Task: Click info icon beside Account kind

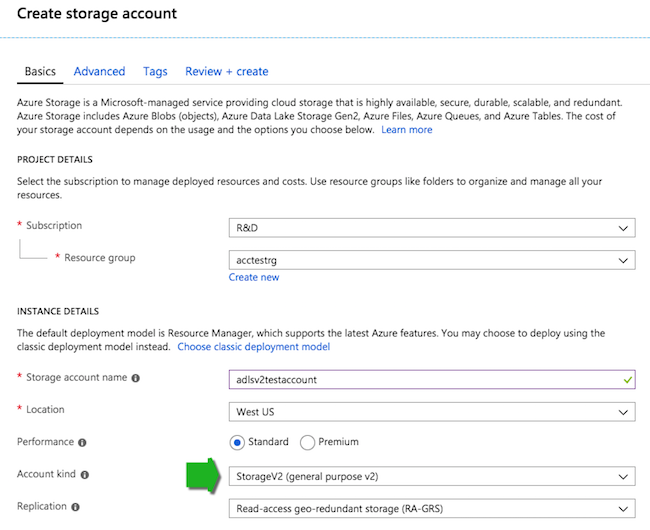Action: coord(85,475)
